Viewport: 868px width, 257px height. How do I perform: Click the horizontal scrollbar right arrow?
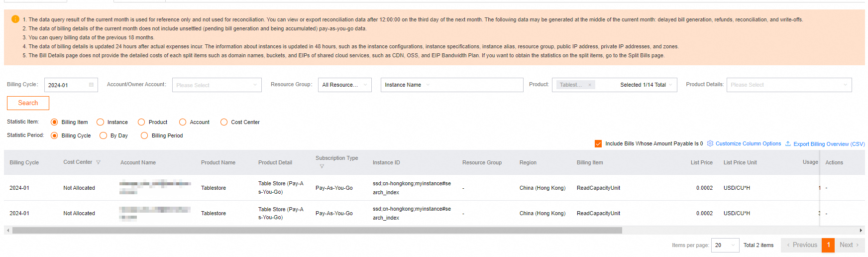861,231
